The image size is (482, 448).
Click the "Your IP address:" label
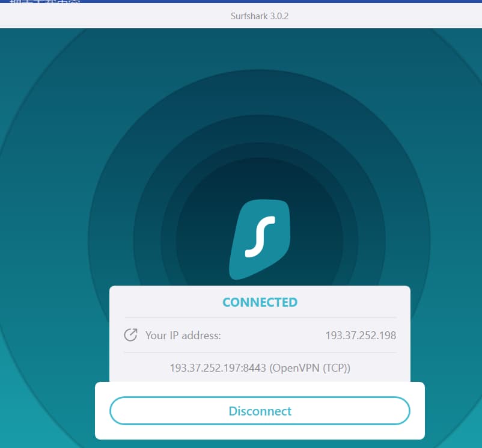[183, 336]
